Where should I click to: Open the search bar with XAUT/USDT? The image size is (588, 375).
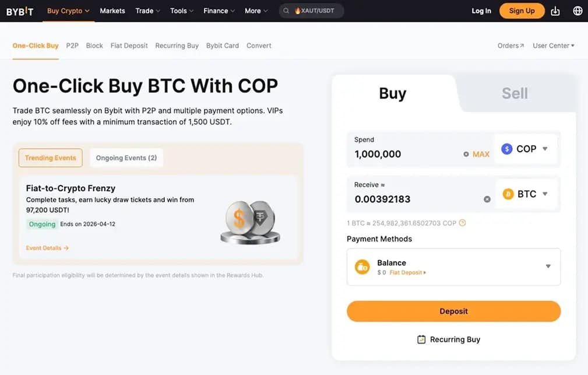pyautogui.click(x=311, y=10)
